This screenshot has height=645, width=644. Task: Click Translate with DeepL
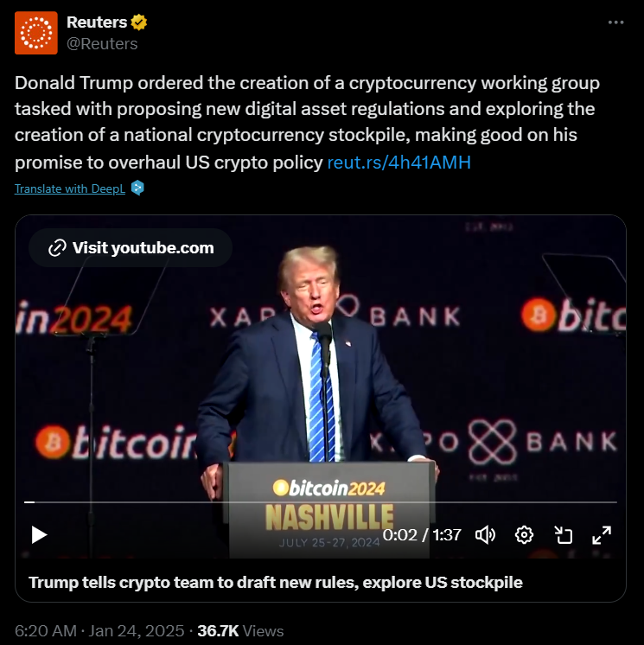click(x=70, y=188)
